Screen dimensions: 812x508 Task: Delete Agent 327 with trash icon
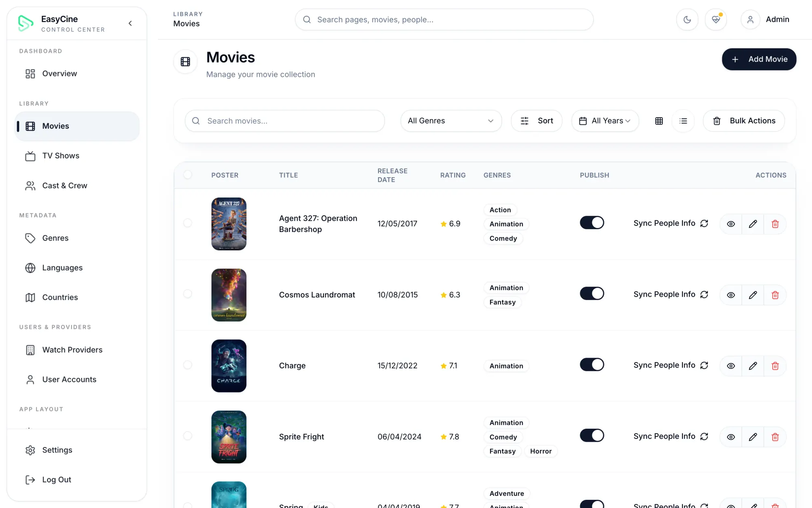[775, 224]
